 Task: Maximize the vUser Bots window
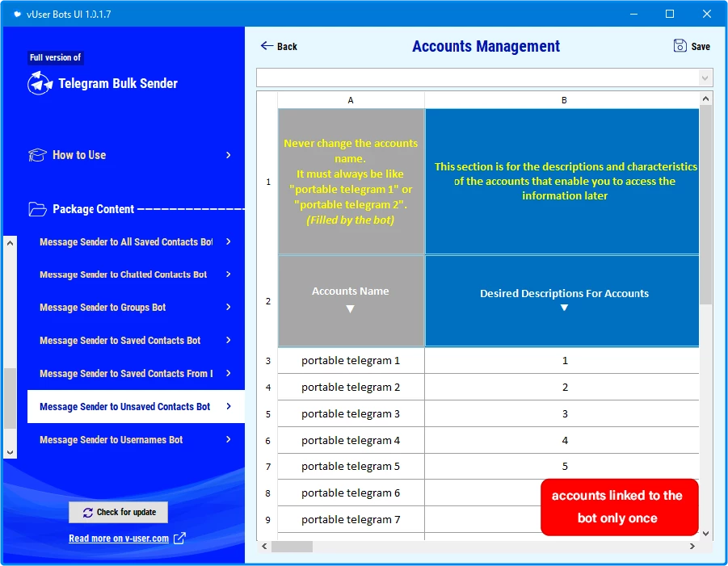(670, 14)
